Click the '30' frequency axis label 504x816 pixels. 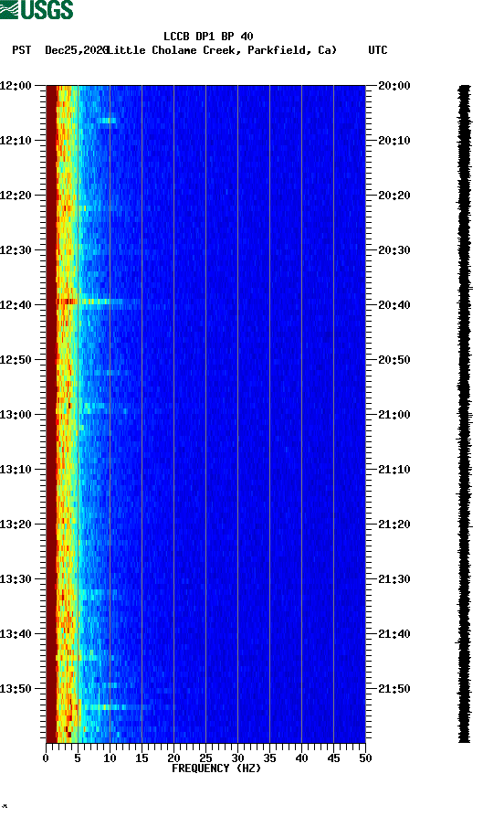pos(237,758)
